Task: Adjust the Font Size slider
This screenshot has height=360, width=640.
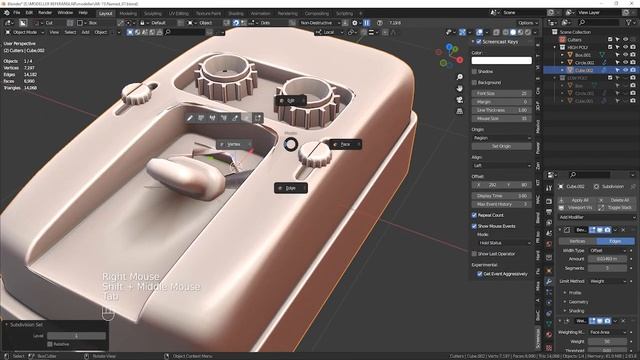Action: 502,93
